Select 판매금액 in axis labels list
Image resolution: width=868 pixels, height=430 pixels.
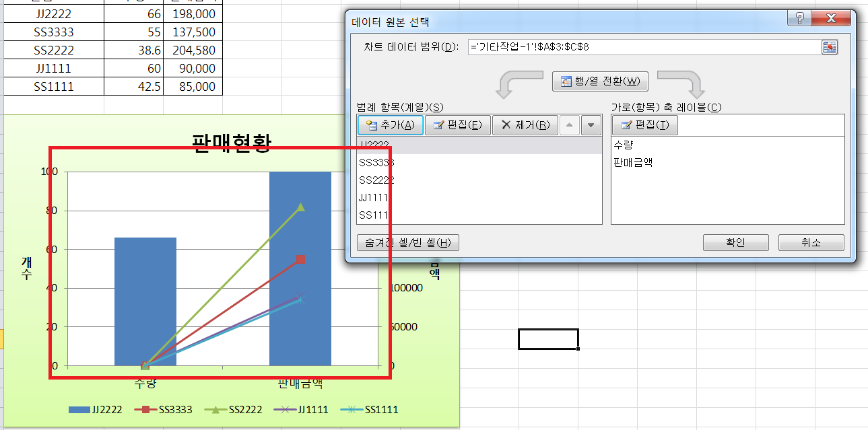pyautogui.click(x=633, y=162)
